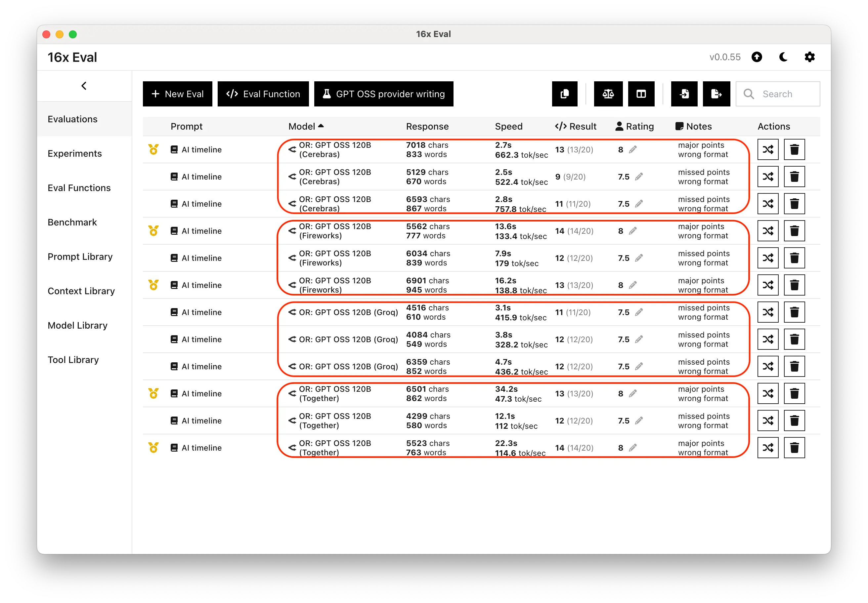Edit rating of the 6501 chars Together row

(632, 394)
